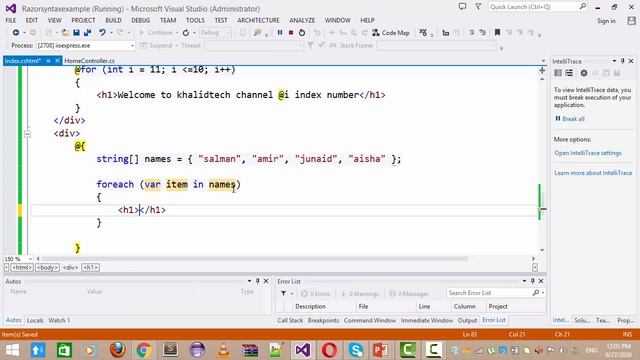Switch to the Locals tab
This screenshot has height=360, width=640.
[35, 320]
